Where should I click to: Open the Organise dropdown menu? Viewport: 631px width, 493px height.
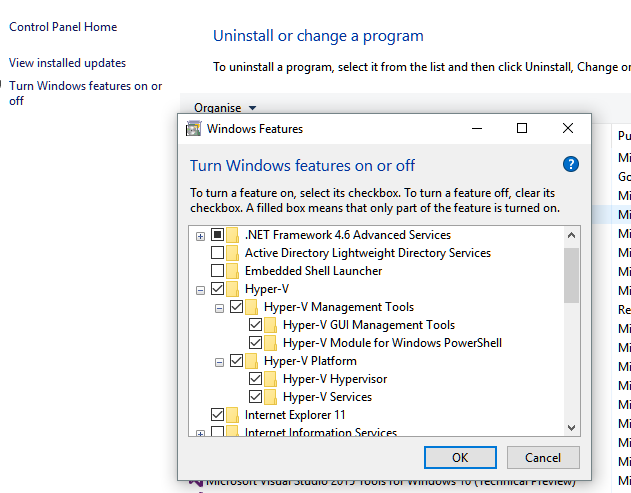click(225, 108)
